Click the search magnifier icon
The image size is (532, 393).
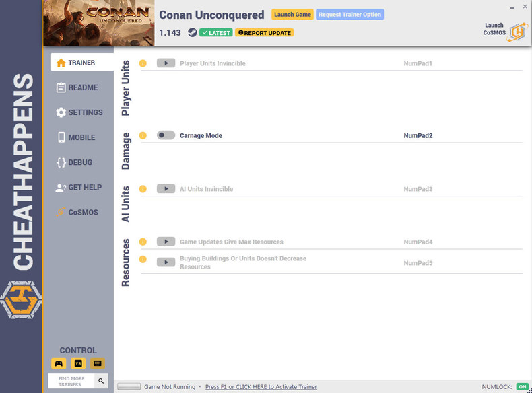[101, 381]
